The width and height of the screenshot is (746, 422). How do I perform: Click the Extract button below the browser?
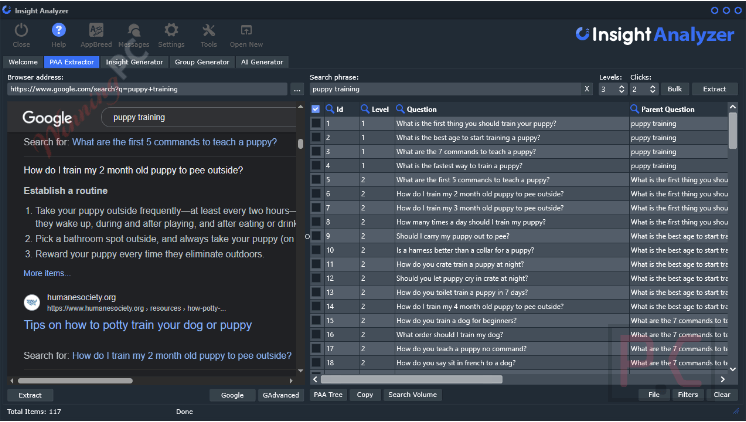coord(30,395)
